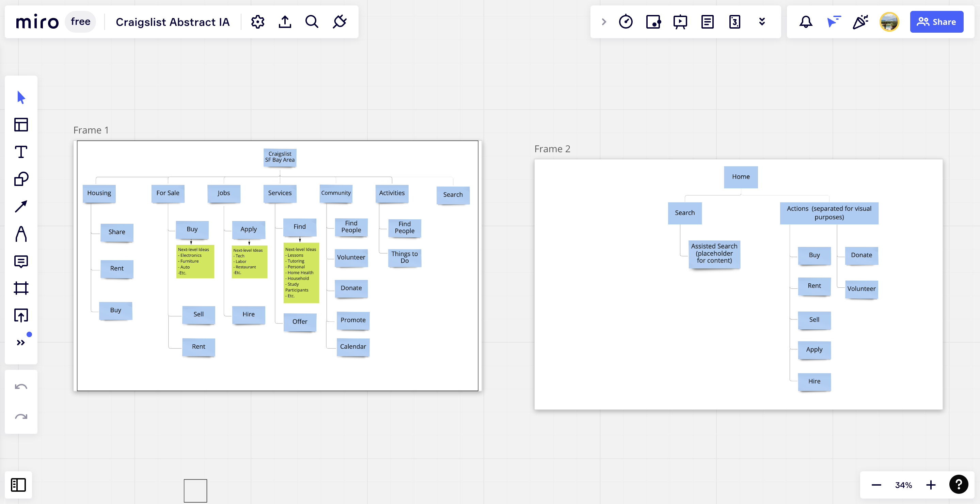Open the voting tool

(734, 22)
